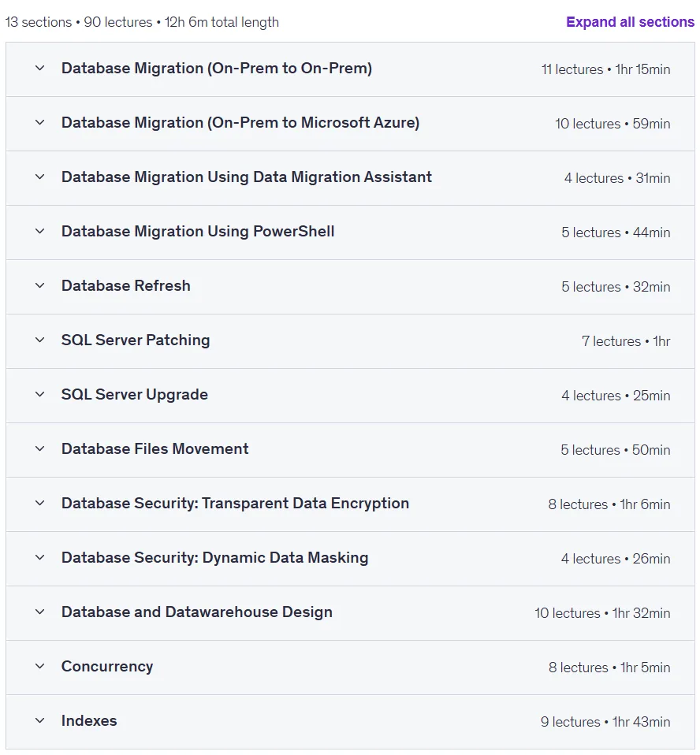
Task: Expand Database and Datawarehouse Design chevron
Action: coord(40,612)
